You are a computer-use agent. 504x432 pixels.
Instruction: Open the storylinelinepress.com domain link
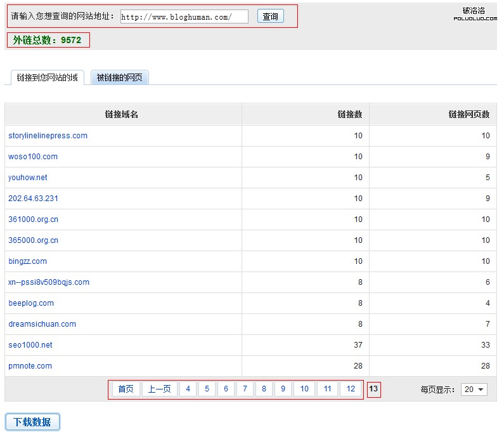click(x=48, y=136)
